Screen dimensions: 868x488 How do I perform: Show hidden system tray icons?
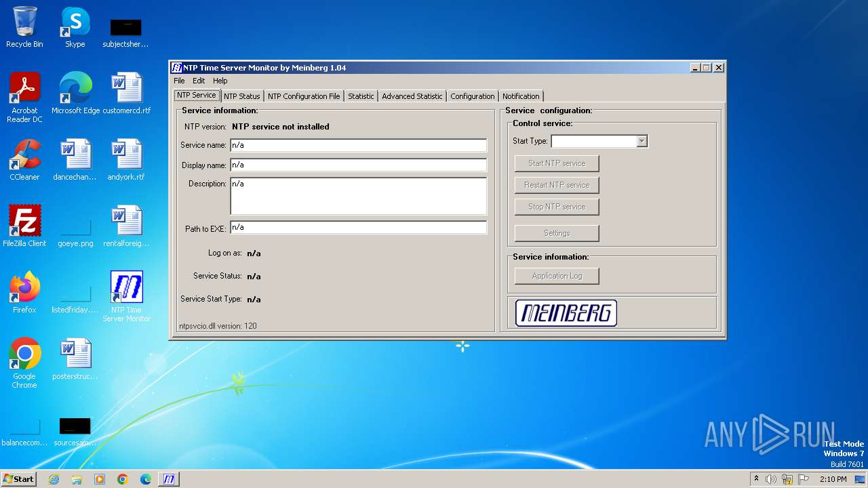tap(757, 479)
